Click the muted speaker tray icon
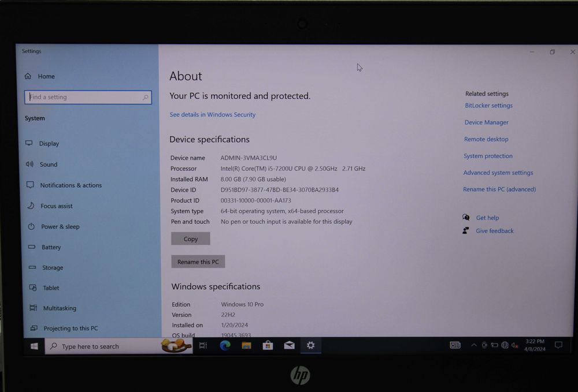The image size is (578, 392). pos(514,345)
